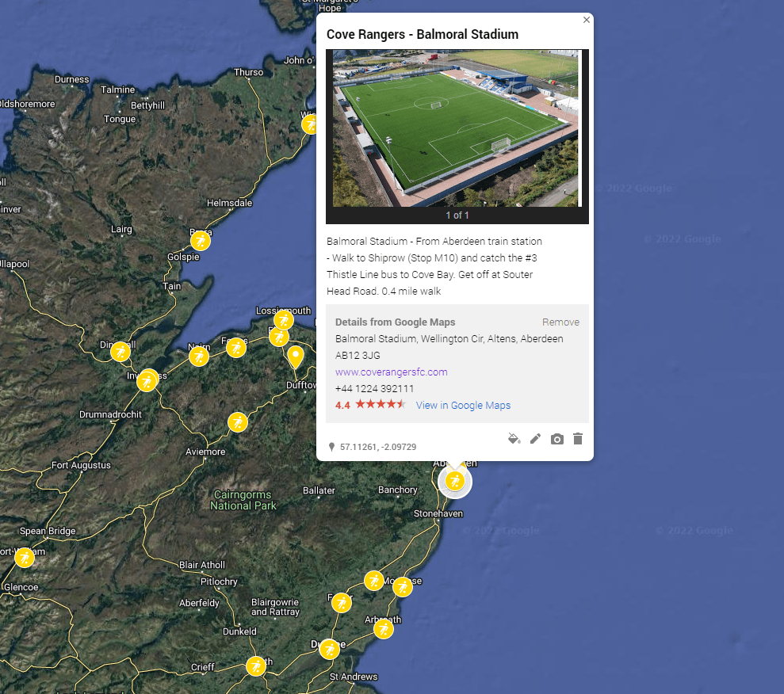Open the coverangersfc.com website link
Screen dimensions: 784x694
pos(391,372)
